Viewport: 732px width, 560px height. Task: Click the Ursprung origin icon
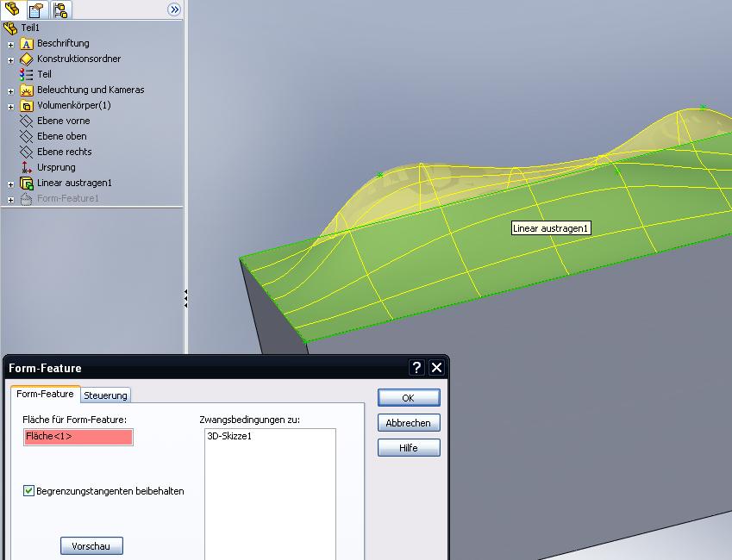click(26, 167)
